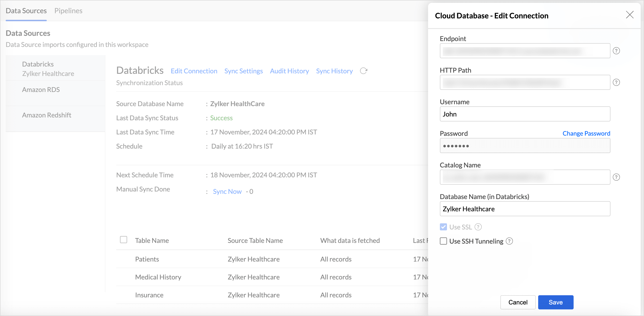
Task: Click the refresh icon next to Sync History
Action: (x=364, y=71)
